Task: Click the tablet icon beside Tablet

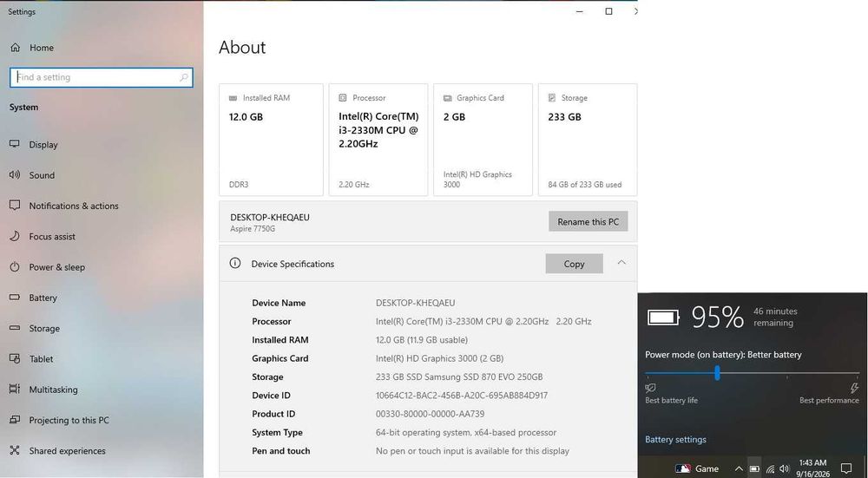Action: point(15,358)
